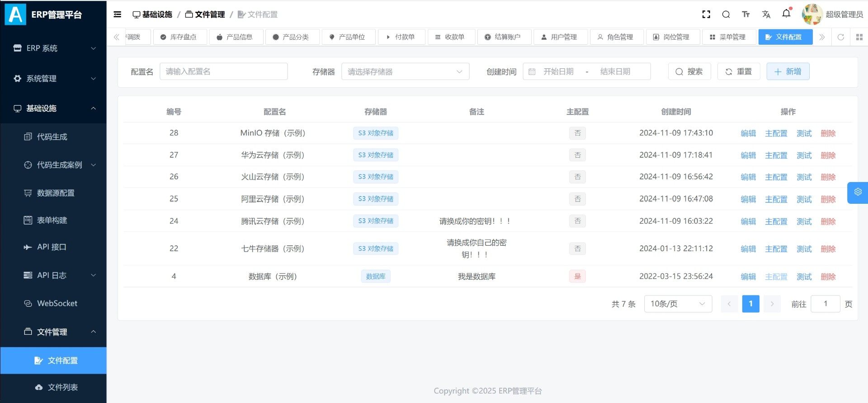Click the 配置名 input field
This screenshot has height=403, width=868.
(224, 71)
